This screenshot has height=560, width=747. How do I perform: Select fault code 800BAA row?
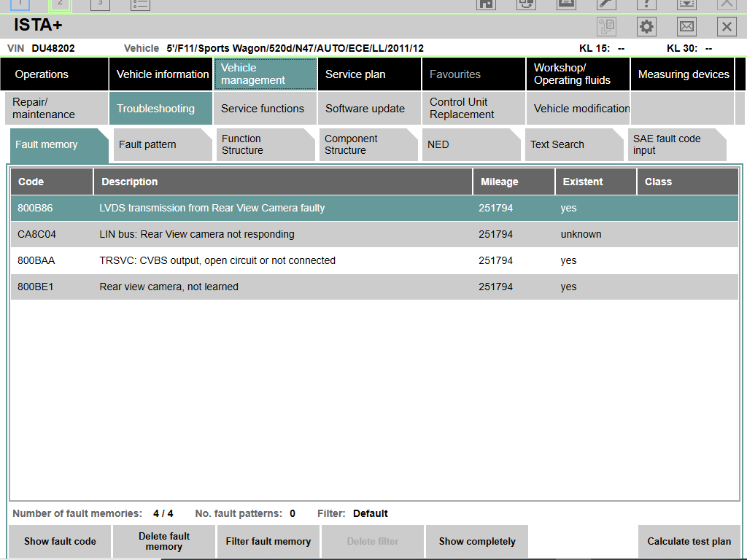click(374, 260)
